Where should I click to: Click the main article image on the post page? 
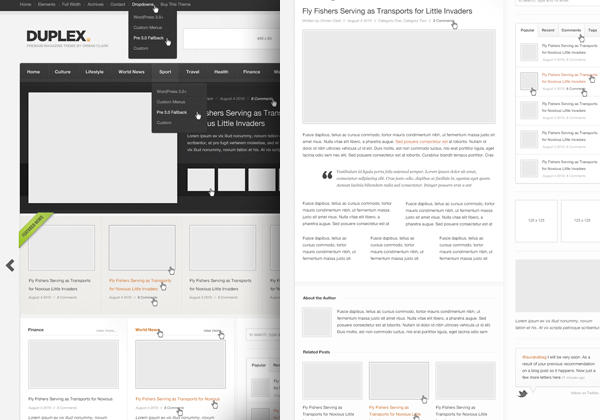tap(399, 77)
